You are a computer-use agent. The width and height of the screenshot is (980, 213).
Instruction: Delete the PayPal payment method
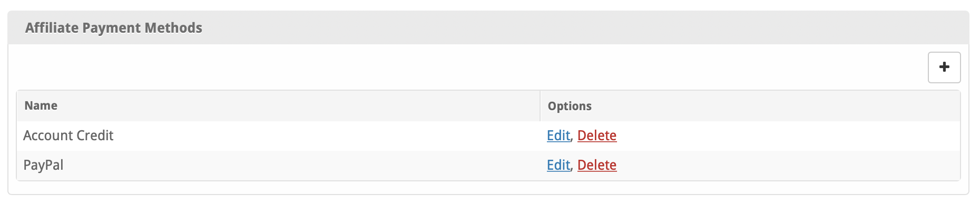(596, 165)
